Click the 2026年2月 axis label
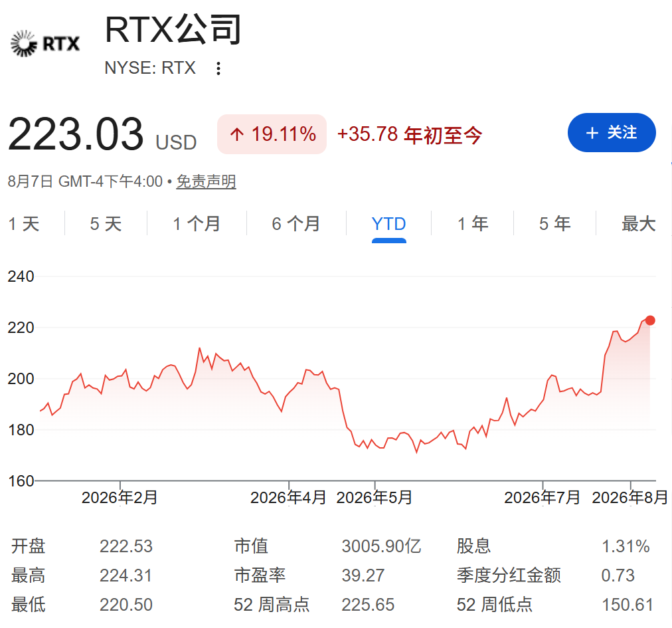The height and width of the screenshot is (628, 672). click(120, 498)
